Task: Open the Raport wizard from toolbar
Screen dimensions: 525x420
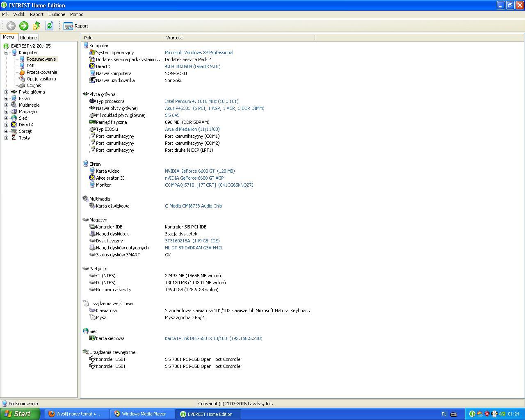Action: click(x=76, y=26)
